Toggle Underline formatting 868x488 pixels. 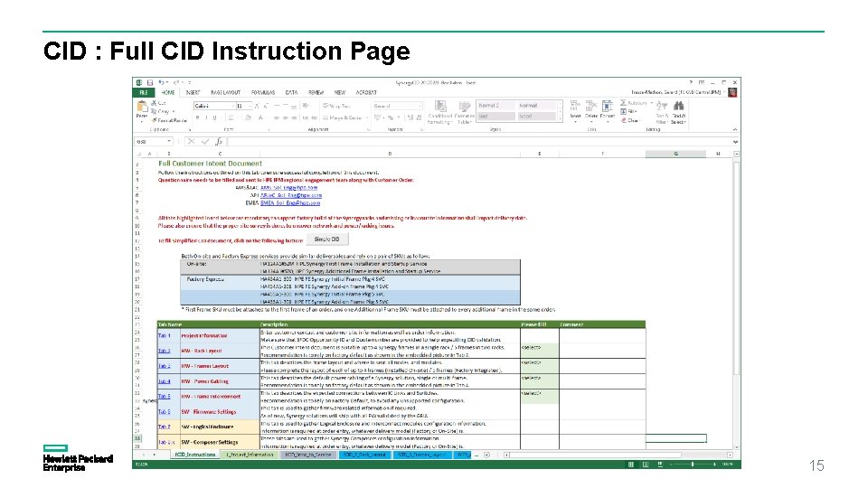coord(215,117)
